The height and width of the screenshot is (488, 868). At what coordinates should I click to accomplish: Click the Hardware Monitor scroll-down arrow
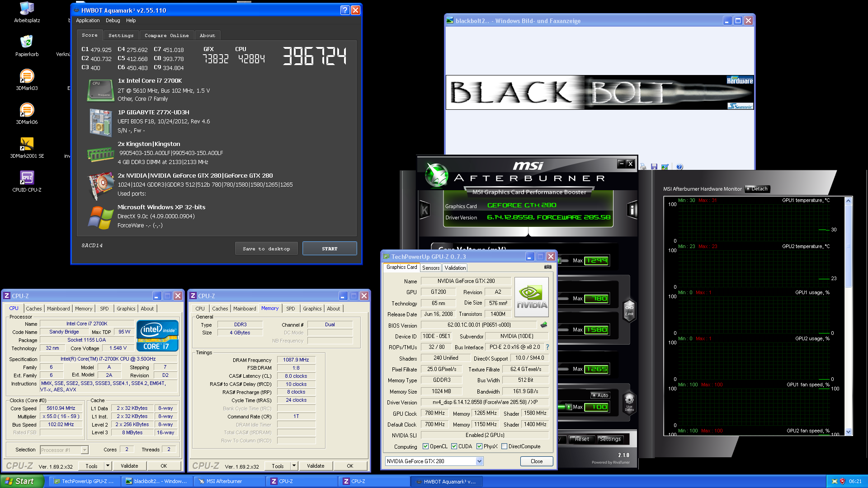849,432
